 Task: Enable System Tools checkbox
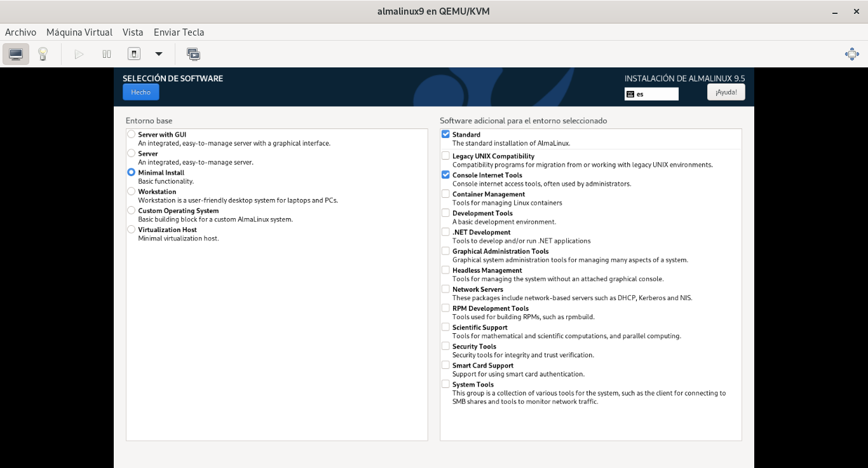coord(445,385)
